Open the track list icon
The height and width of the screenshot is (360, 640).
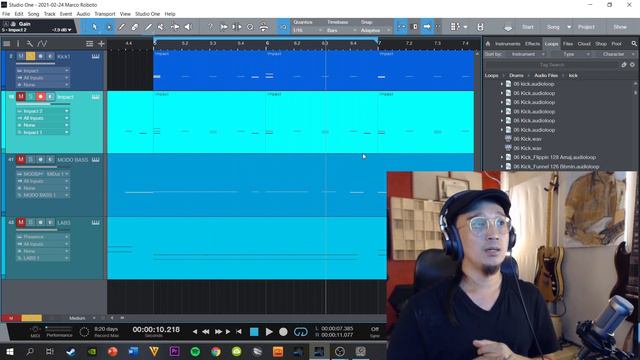pyautogui.click(x=7, y=44)
